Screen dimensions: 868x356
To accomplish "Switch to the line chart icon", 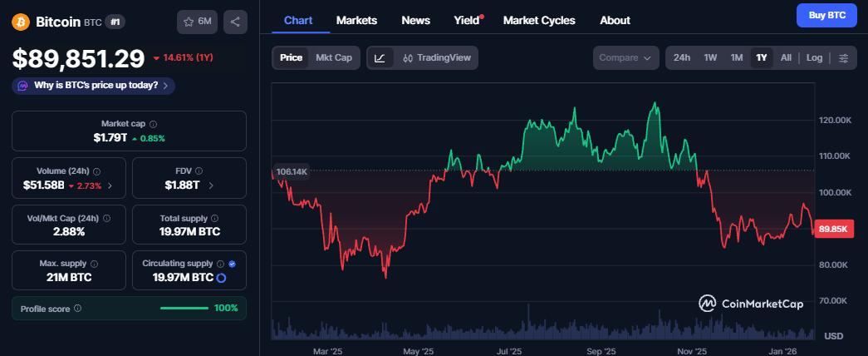I will tap(380, 58).
